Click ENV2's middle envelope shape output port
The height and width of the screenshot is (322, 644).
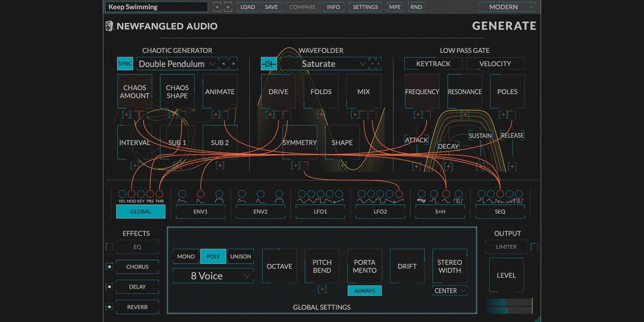click(260, 194)
